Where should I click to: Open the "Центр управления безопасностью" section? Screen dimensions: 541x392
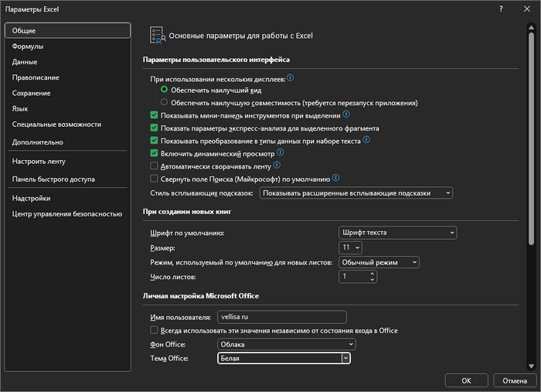point(67,214)
